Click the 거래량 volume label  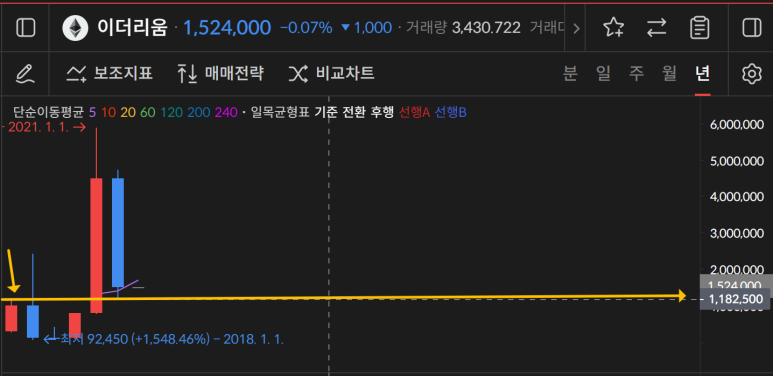tap(426, 28)
